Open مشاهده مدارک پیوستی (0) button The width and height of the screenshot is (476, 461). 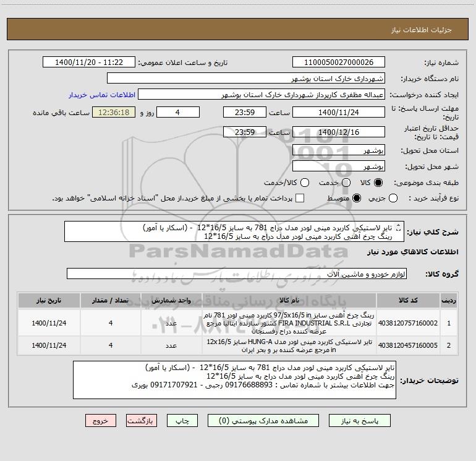(263, 421)
